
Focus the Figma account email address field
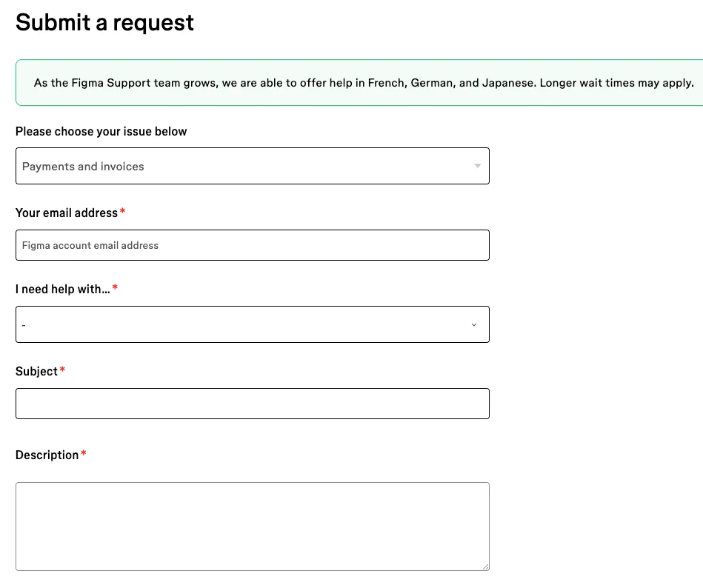coord(252,245)
